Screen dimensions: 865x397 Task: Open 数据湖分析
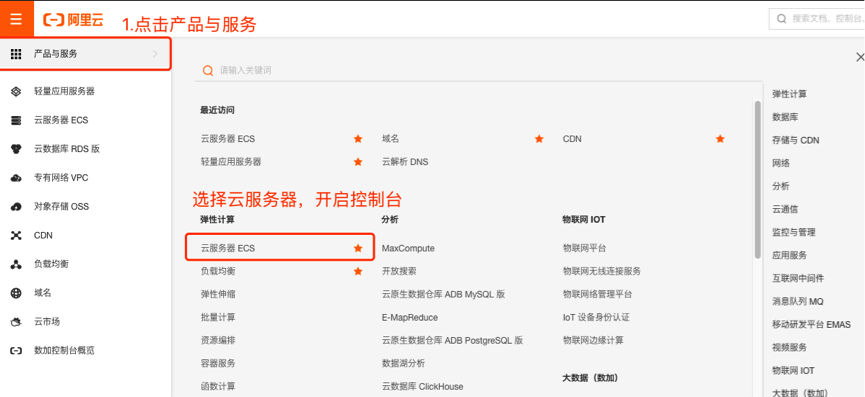[403, 363]
